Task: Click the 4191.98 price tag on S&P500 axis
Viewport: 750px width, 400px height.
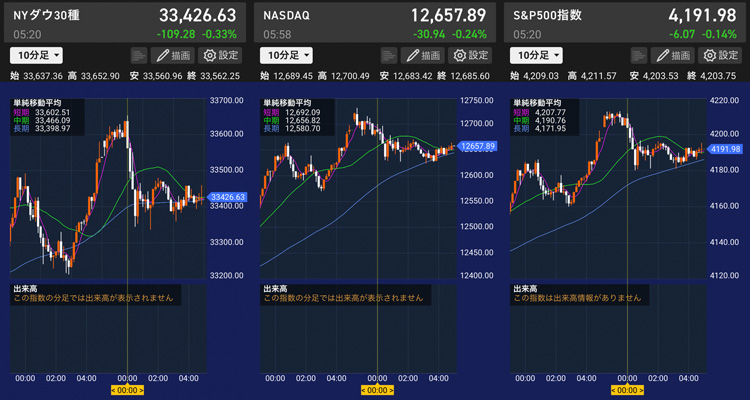Action: point(726,149)
